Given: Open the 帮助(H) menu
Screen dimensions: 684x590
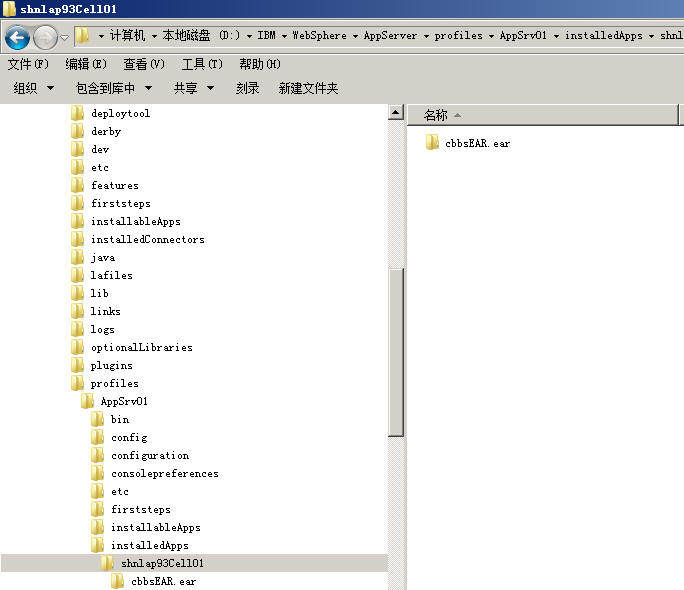Looking at the screenshot, I should click(x=260, y=64).
